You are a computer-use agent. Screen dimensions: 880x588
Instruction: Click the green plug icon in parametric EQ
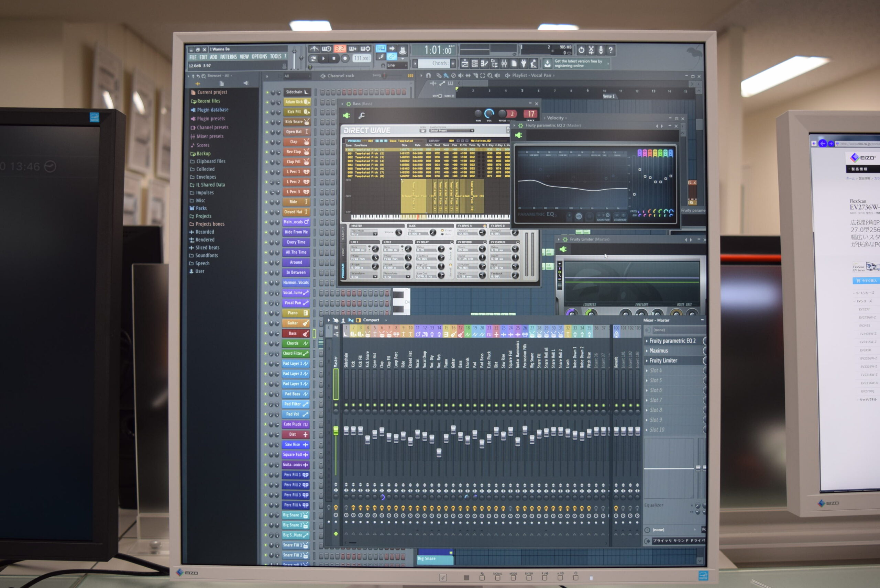tap(519, 135)
